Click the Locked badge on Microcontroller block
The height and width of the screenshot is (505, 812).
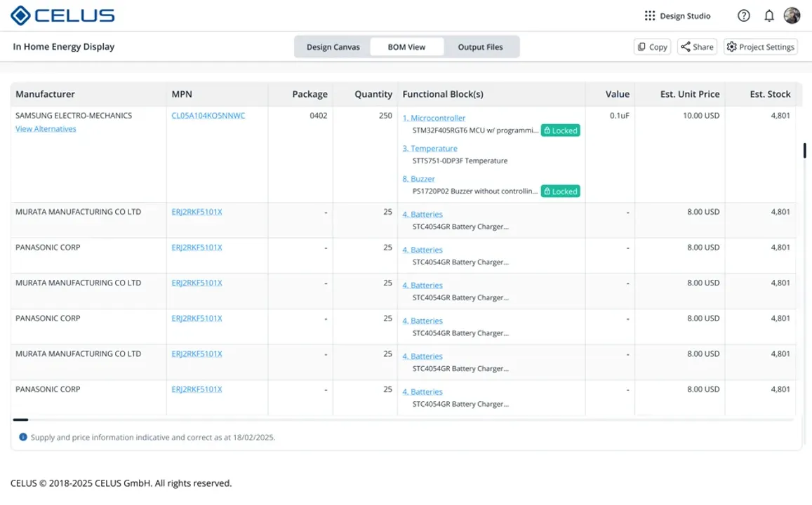point(560,130)
